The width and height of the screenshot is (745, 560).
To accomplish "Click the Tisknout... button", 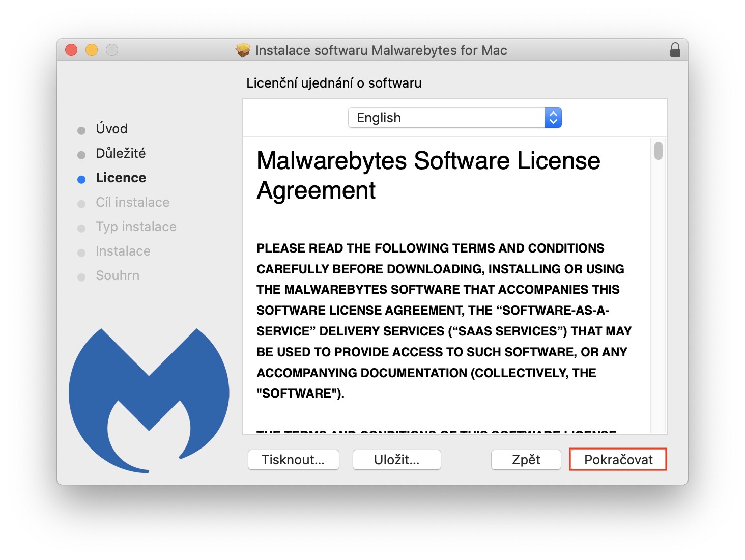I will pos(293,460).
